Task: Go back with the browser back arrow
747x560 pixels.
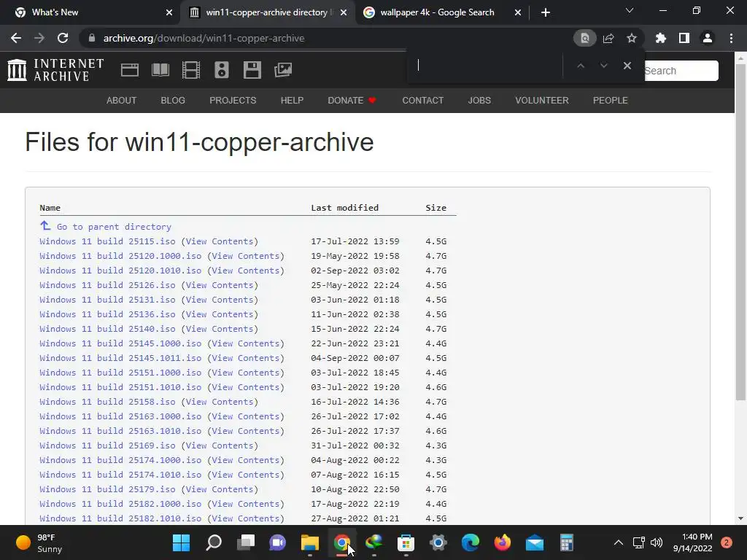Action: tap(16, 38)
